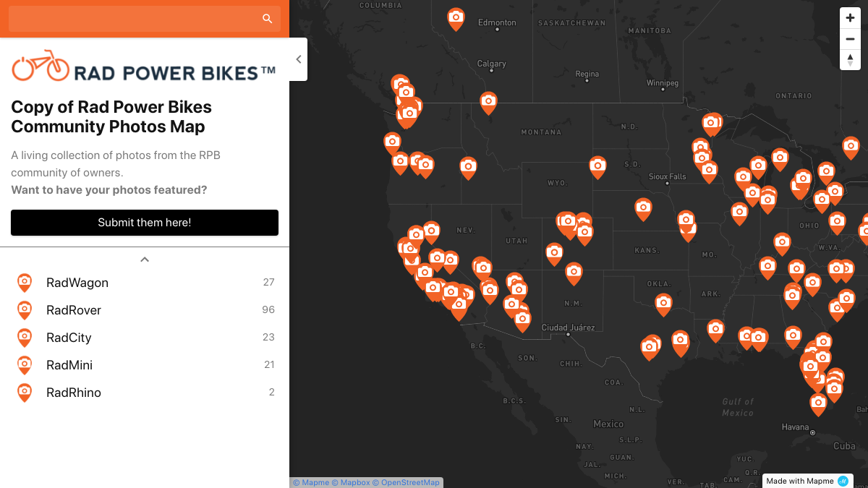868x488 pixels.
Task: Reset map bearing with compass button
Action: [850, 59]
